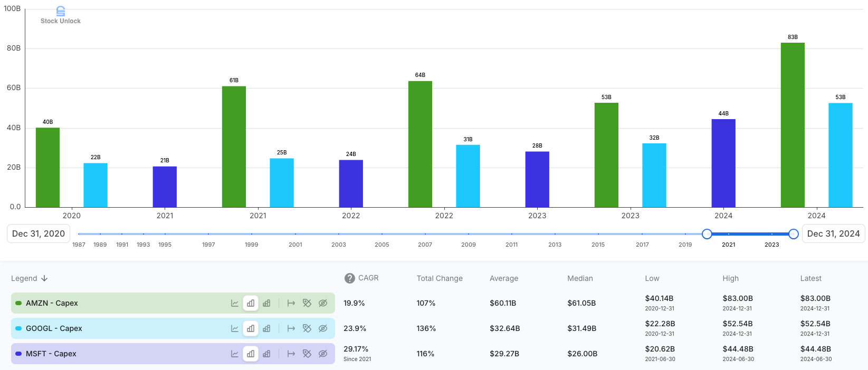
Task: Select bar chart for MSFT Capex
Action: click(x=251, y=354)
